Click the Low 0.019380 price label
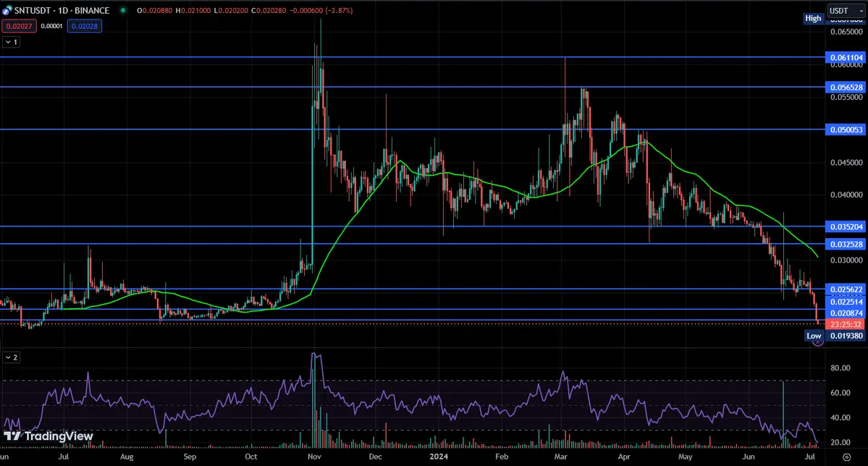Screen dimensions: 868x466 click(x=846, y=336)
